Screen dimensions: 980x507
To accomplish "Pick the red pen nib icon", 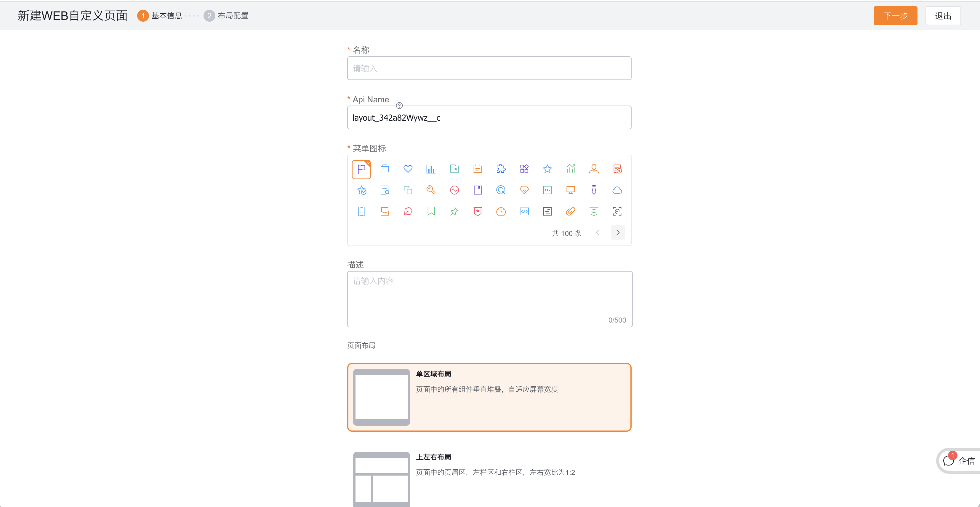I will [x=408, y=212].
